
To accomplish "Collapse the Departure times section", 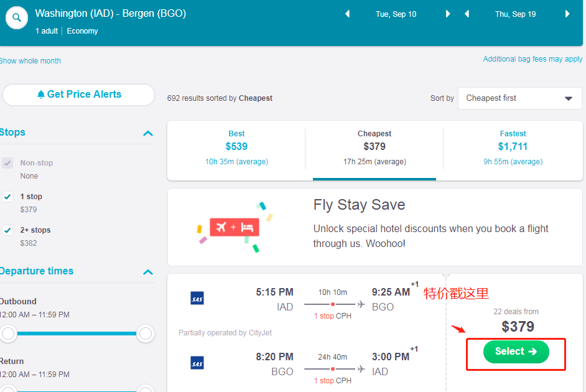I will tap(148, 272).
